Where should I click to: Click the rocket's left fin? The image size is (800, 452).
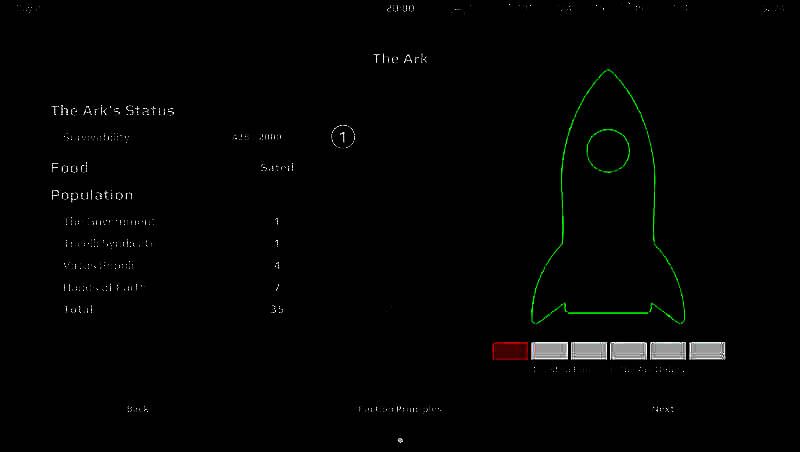[548, 300]
